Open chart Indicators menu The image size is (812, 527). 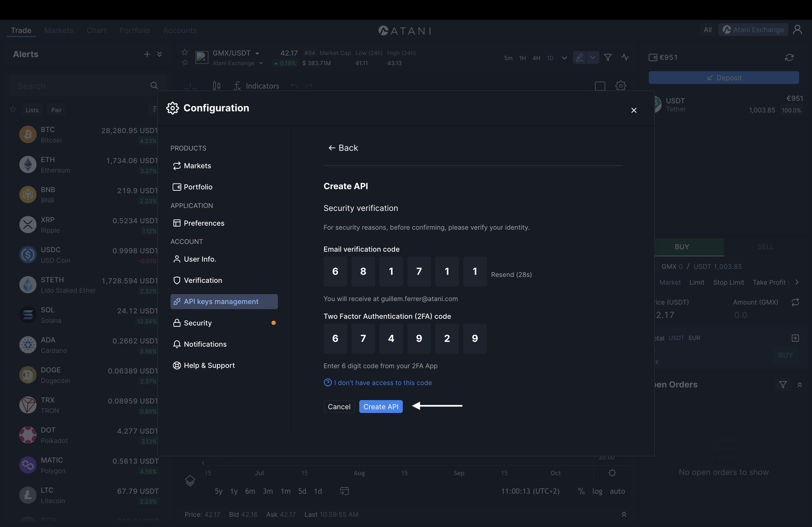coord(256,86)
